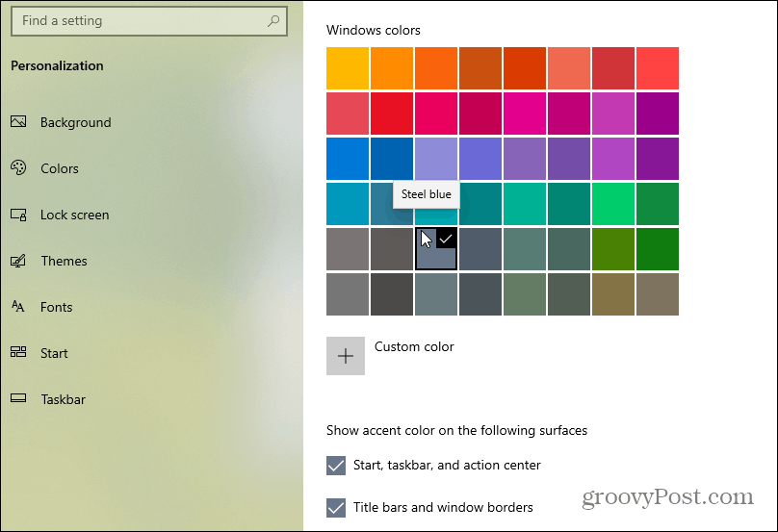Pick the yellow swatch in top-left corner
This screenshot has height=532, width=778.
point(348,68)
